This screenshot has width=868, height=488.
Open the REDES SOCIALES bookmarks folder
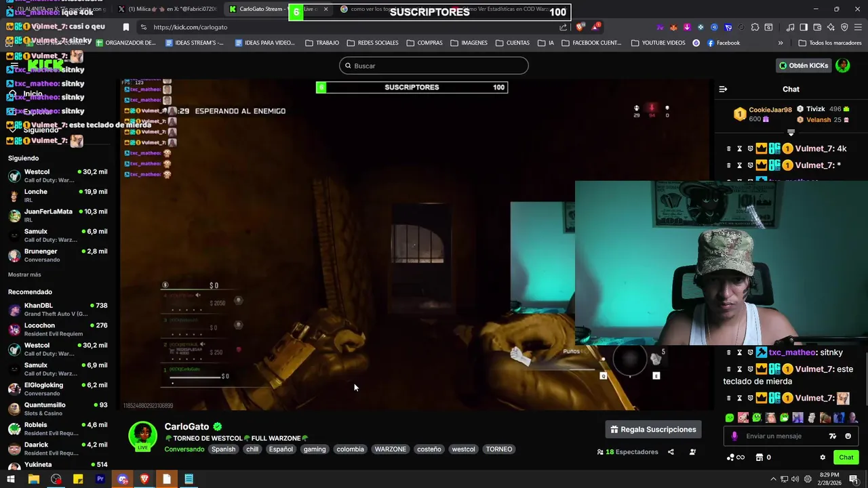point(373,43)
